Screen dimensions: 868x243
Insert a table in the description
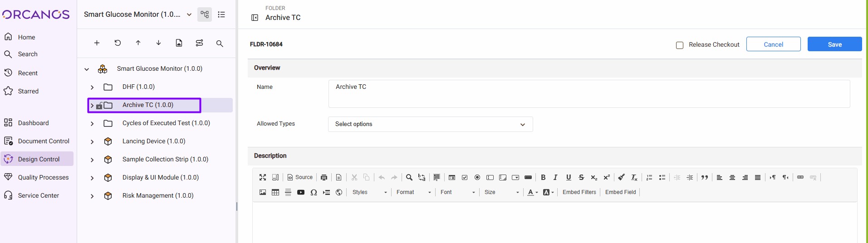(x=275, y=192)
